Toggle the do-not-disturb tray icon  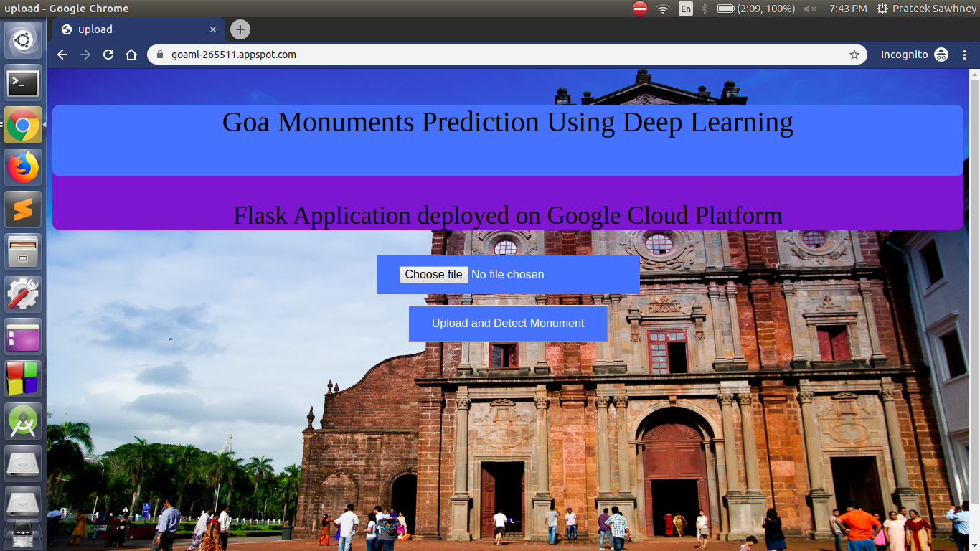click(639, 9)
